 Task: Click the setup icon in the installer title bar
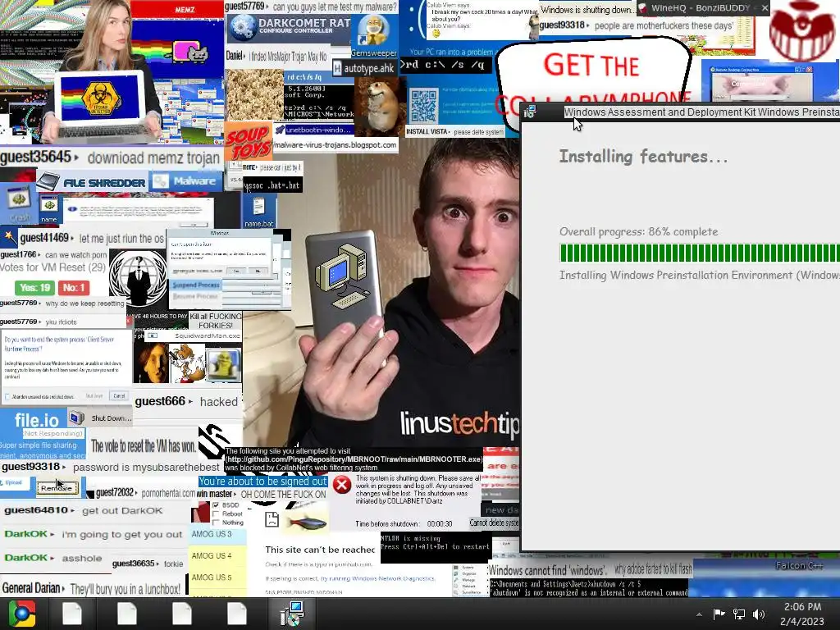tap(530, 112)
